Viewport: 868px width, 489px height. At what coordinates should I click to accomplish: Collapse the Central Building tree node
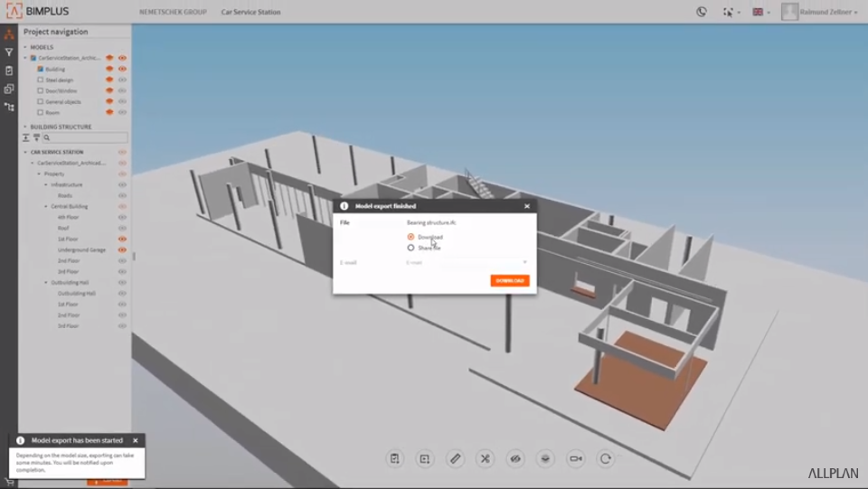46,206
